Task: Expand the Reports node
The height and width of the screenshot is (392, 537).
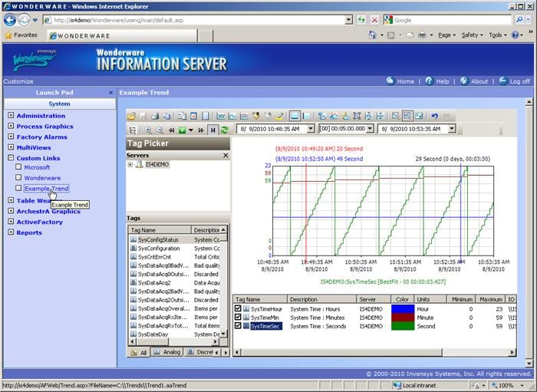Action: coord(11,232)
